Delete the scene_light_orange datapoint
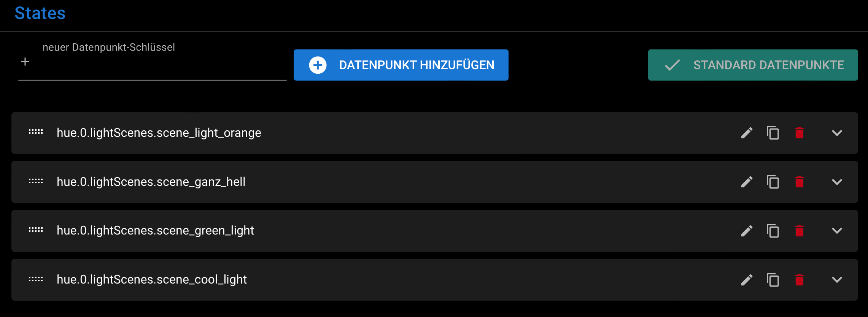The image size is (868, 317). 799,133
